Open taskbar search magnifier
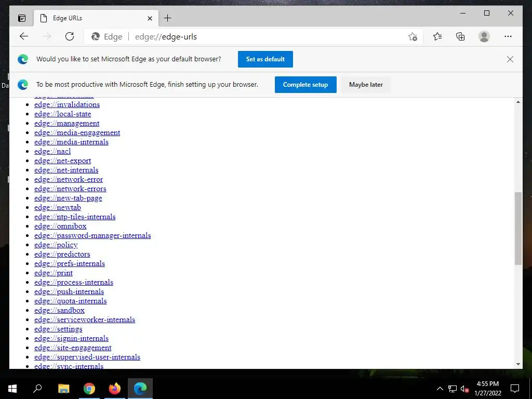 coord(37,389)
